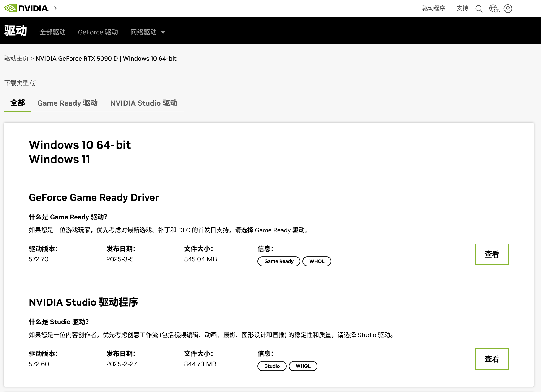Open 驱动程序 in top navigation
This screenshot has width=541, height=392.
433,8
